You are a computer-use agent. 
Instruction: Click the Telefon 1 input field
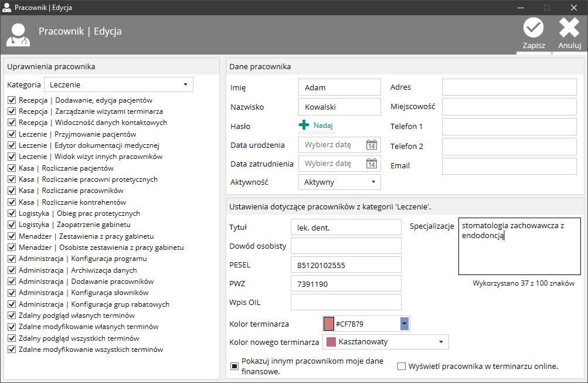tap(509, 127)
